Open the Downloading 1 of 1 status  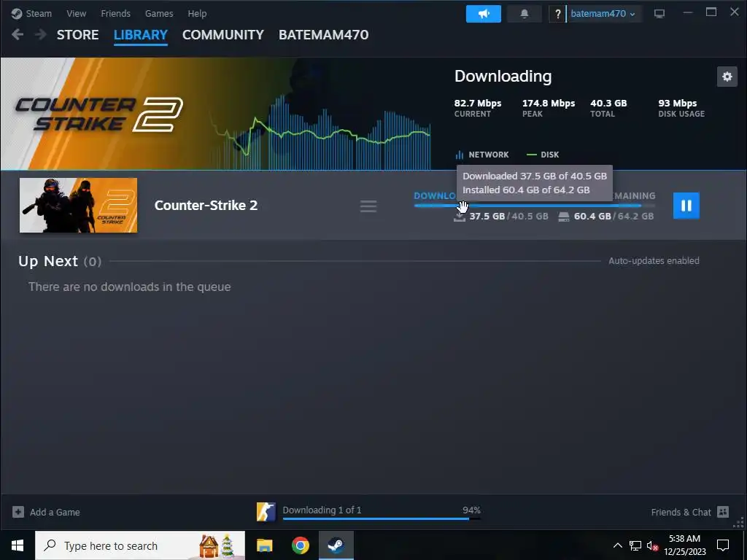[x=322, y=510]
